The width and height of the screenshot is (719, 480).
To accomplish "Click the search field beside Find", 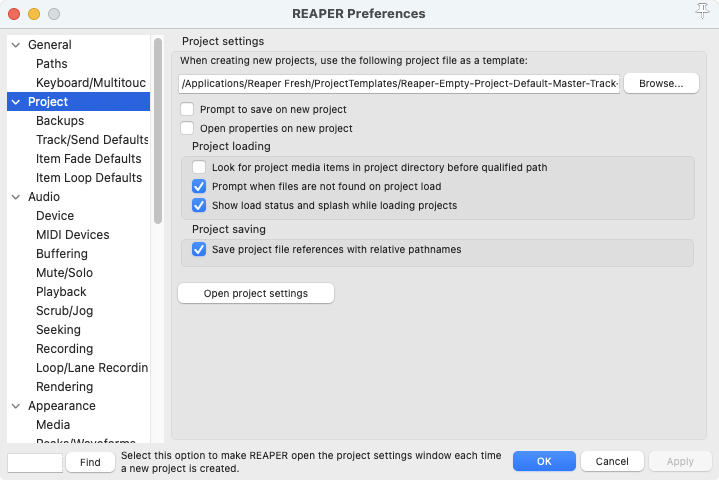I will [35, 462].
